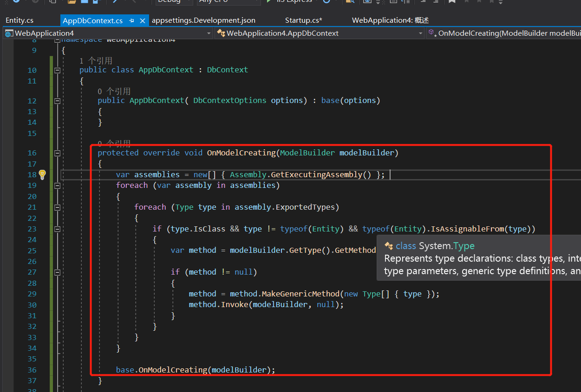This screenshot has height=392, width=581.
Task: Click 'GetMethod' on line 25
Action: pos(355,250)
